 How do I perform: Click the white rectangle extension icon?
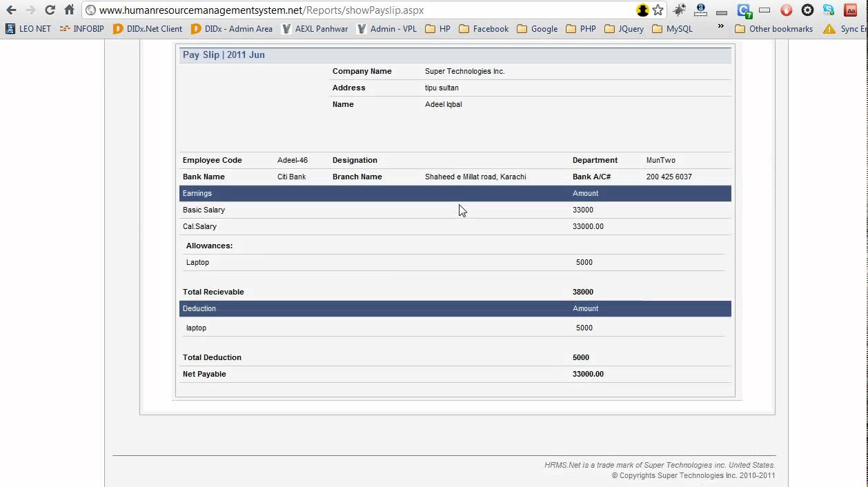(765, 10)
